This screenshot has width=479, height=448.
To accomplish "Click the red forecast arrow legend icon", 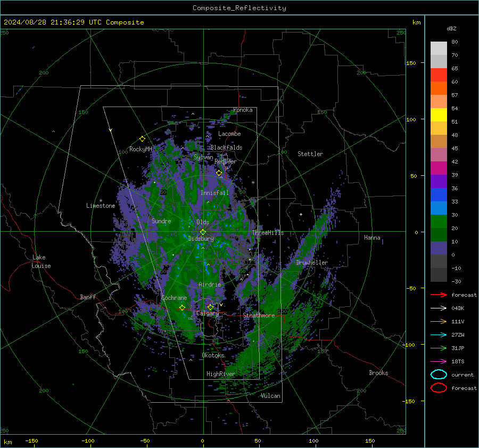I will 439,295.
